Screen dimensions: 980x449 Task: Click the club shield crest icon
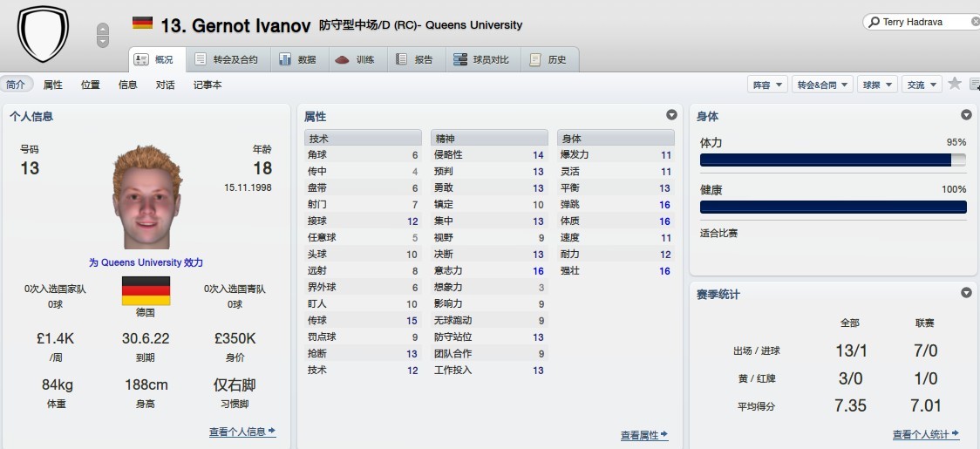tap(43, 32)
